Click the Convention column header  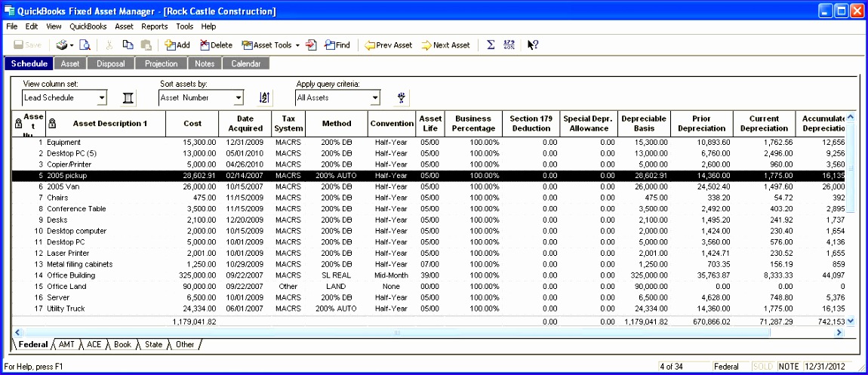click(x=392, y=124)
